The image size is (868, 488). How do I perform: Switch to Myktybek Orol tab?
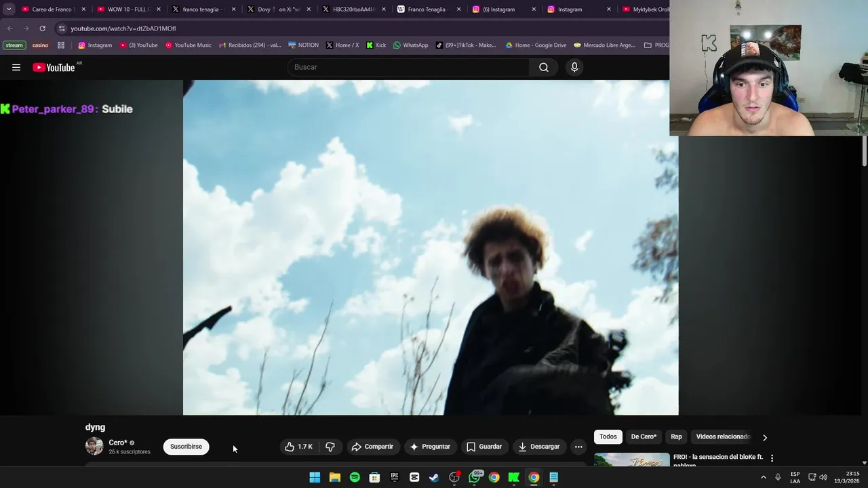645,9
